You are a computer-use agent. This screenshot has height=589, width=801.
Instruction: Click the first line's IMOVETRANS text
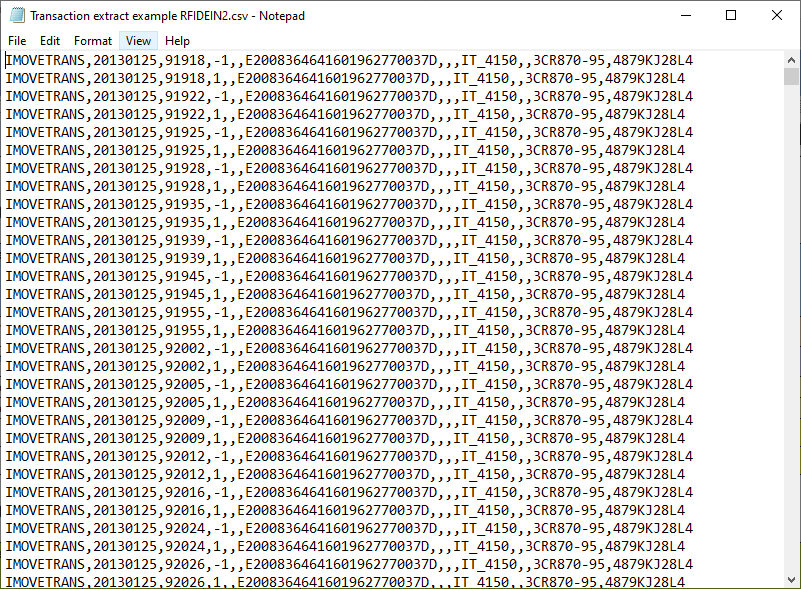pyautogui.click(x=45, y=60)
